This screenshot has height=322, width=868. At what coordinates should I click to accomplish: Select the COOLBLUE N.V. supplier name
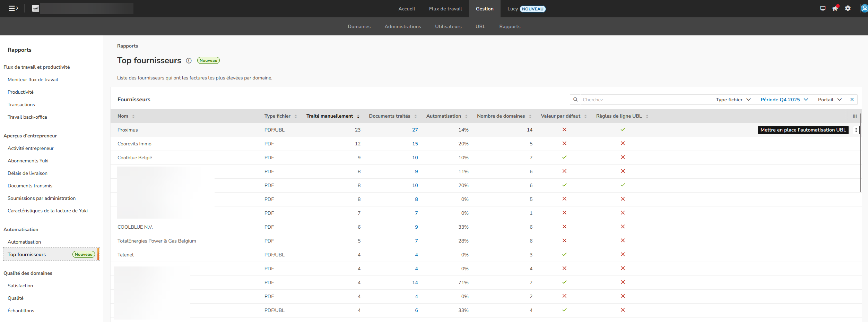(135, 227)
